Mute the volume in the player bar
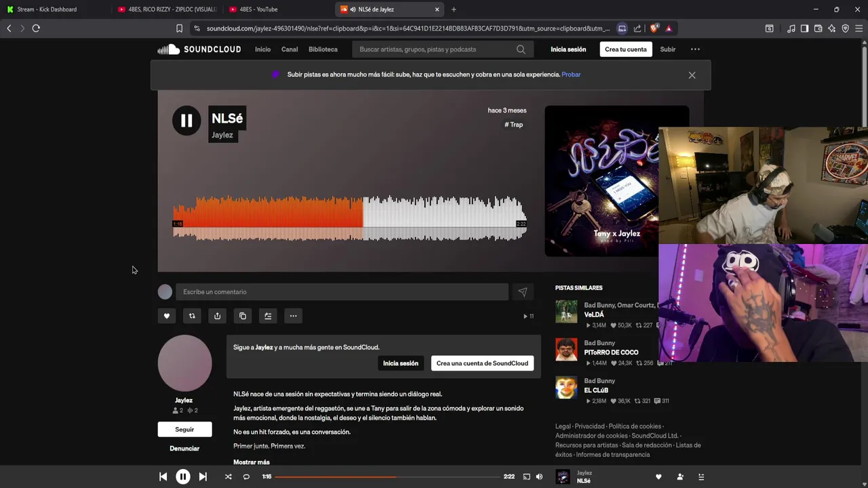 539,476
